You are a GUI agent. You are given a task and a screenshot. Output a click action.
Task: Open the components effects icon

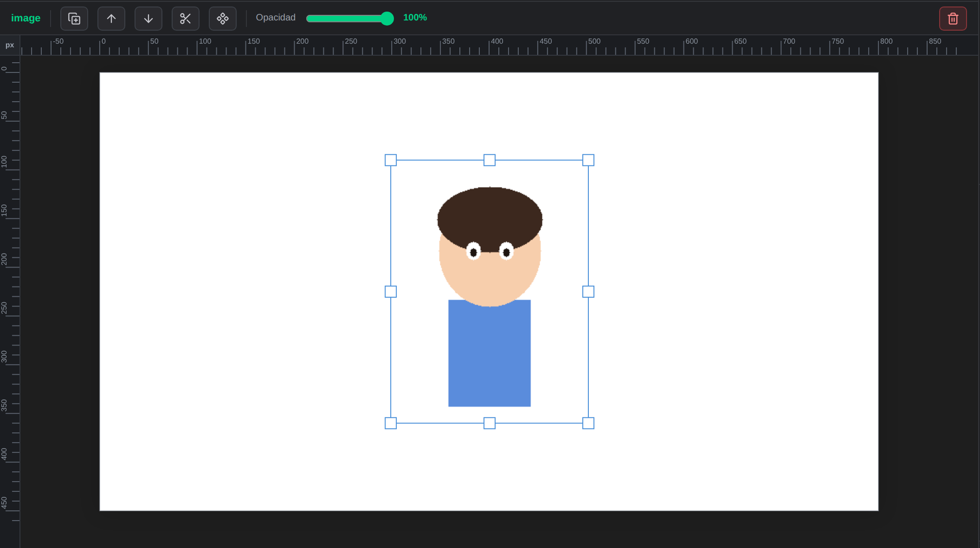223,19
